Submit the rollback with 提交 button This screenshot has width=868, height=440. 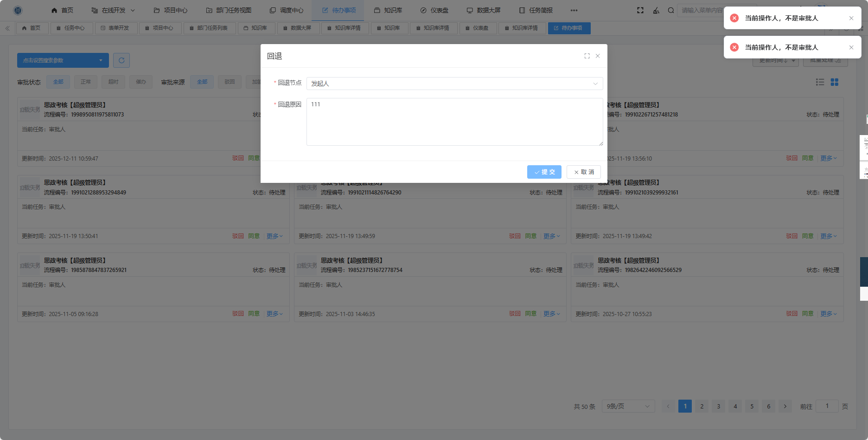point(544,172)
